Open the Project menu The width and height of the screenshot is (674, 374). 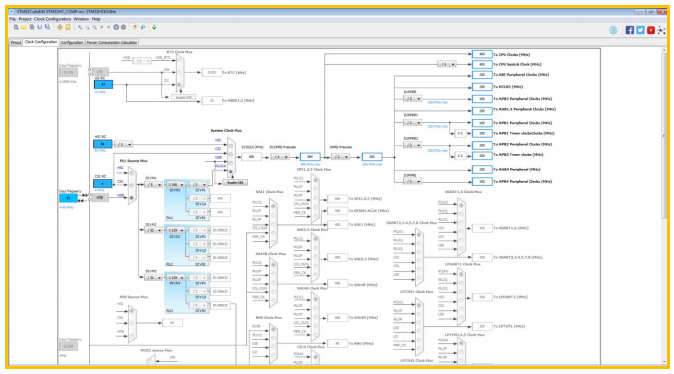[25, 19]
